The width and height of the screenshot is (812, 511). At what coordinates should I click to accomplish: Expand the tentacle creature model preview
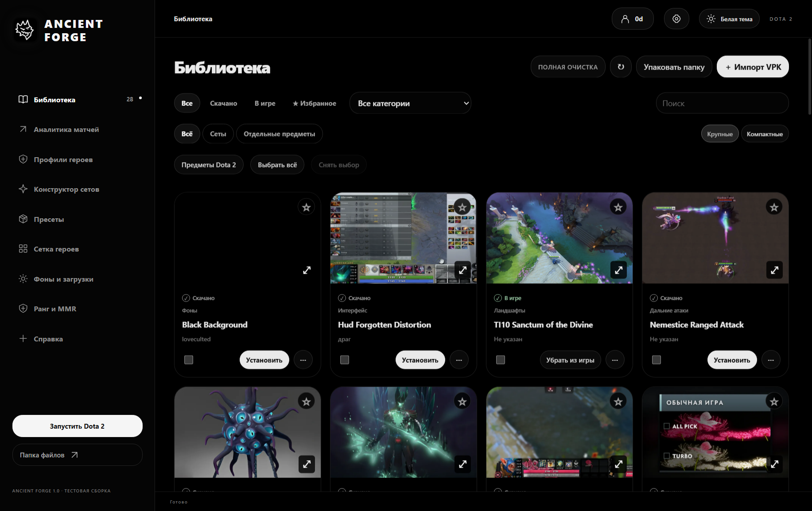(307, 465)
